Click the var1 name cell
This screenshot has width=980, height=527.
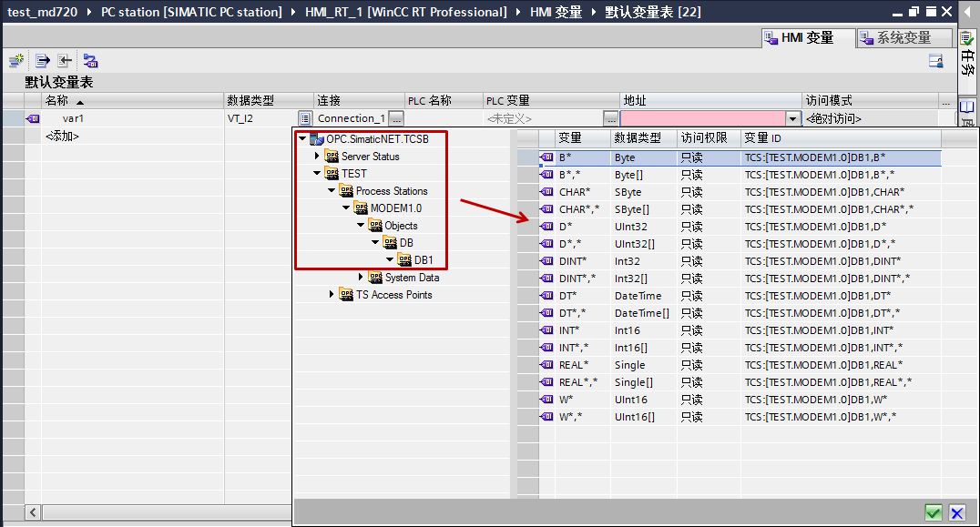[x=73, y=118]
